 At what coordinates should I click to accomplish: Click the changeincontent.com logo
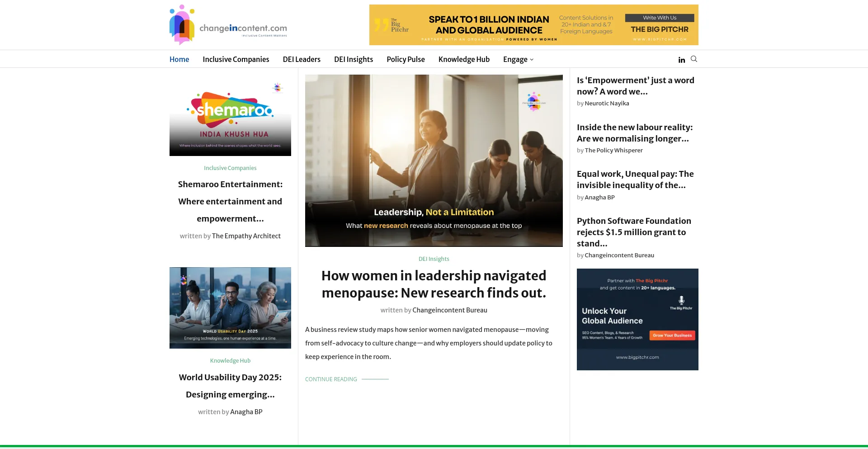228,25
